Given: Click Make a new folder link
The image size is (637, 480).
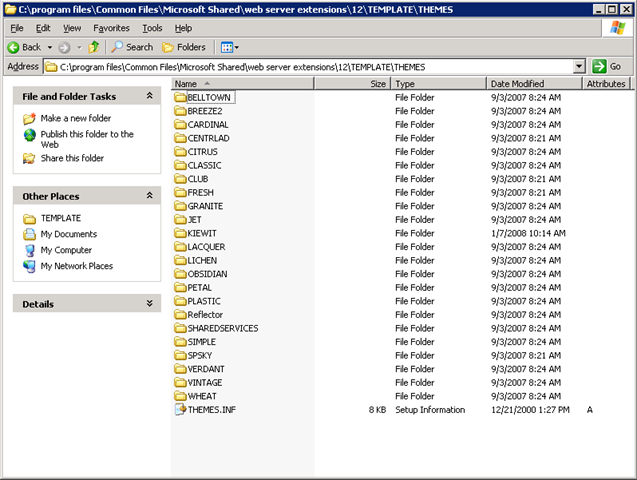Looking at the screenshot, I should tap(76, 118).
